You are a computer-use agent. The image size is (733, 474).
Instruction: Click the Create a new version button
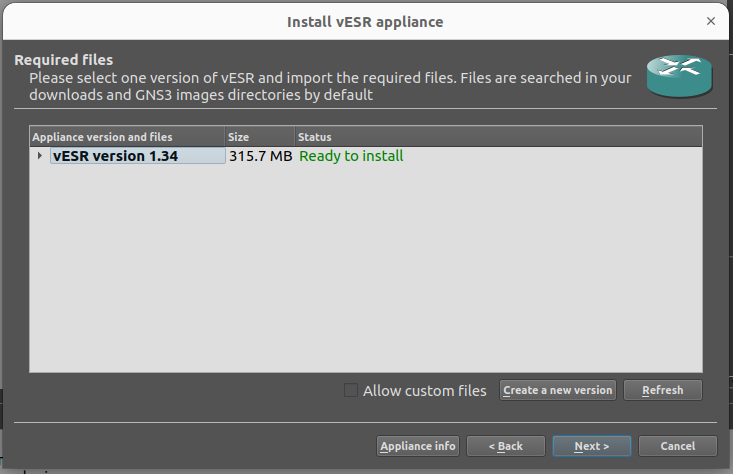click(x=557, y=390)
